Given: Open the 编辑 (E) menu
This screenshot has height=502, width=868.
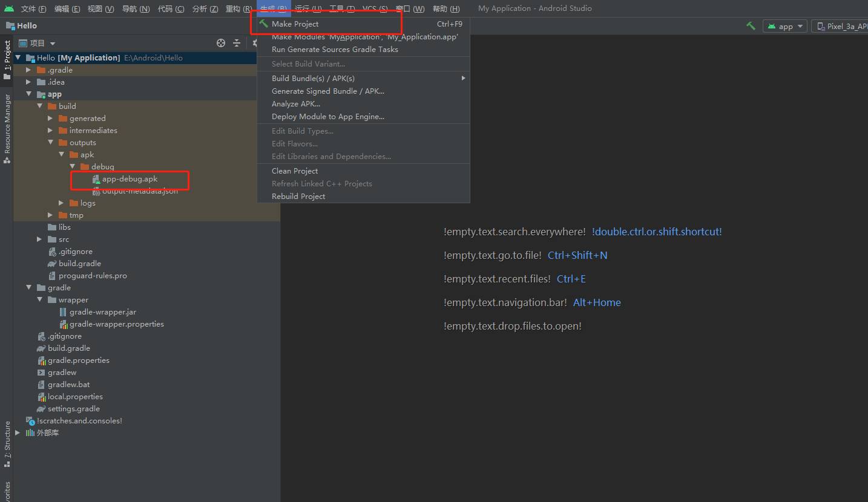Looking at the screenshot, I should click(67, 8).
